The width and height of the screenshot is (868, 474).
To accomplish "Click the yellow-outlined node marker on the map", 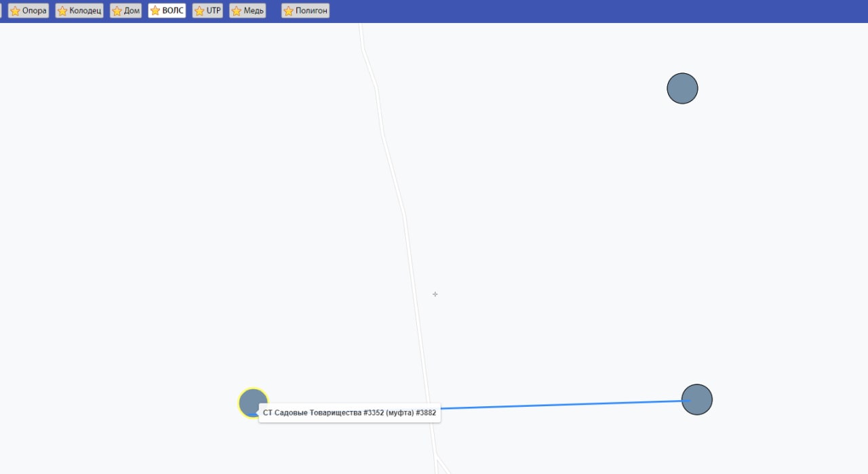I will (253, 403).
